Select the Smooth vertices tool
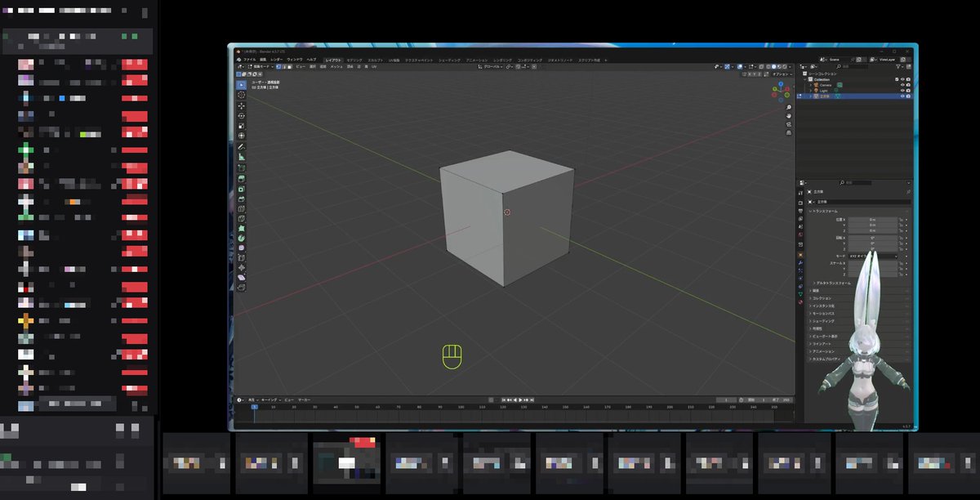 pyautogui.click(x=241, y=248)
